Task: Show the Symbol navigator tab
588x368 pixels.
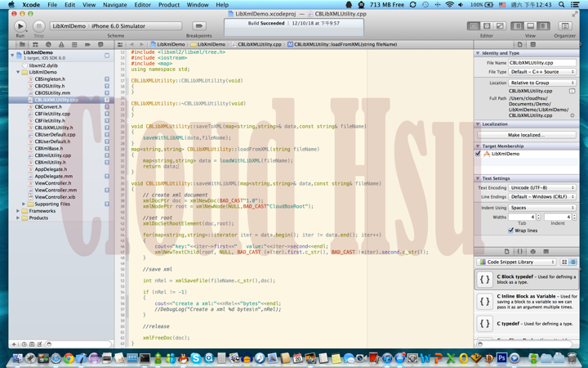Action: [35, 44]
